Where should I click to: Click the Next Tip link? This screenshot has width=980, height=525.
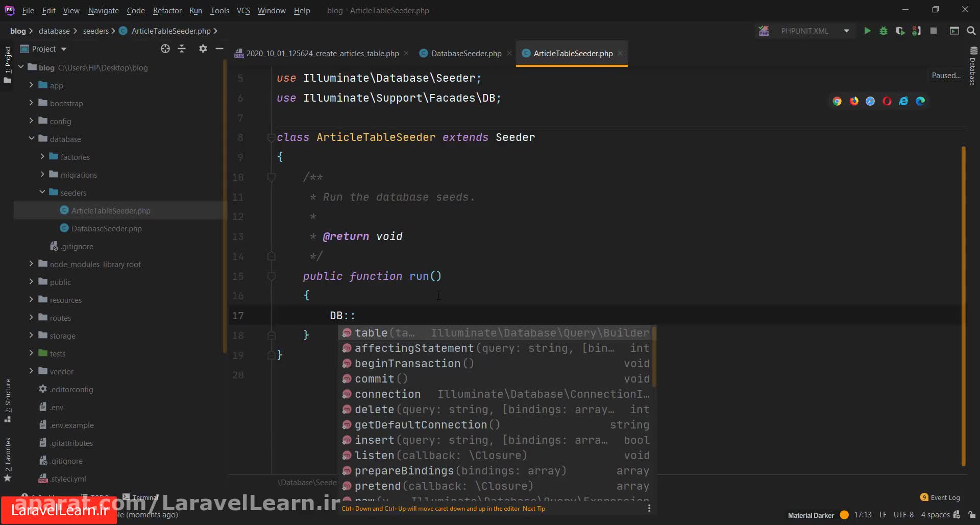(x=533, y=509)
